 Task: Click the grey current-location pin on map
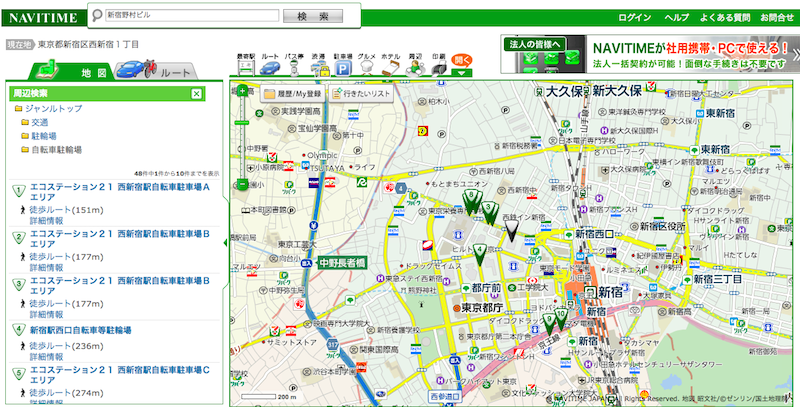click(511, 231)
